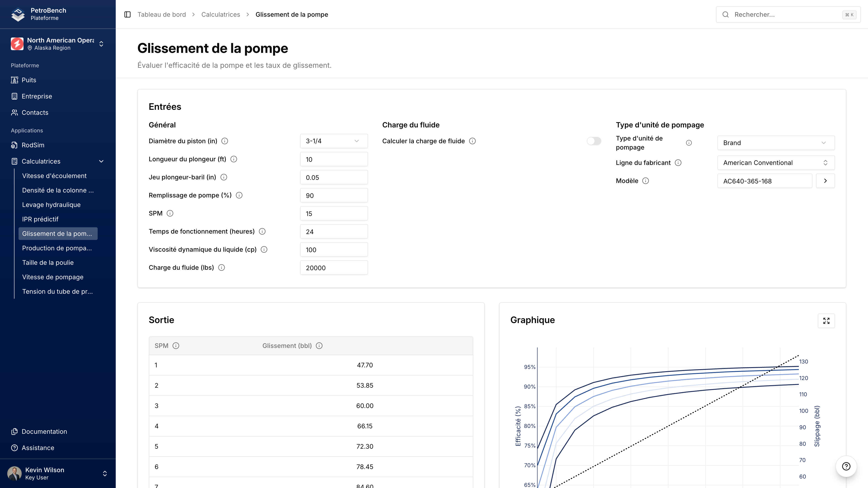Expand the Graphique panel to fullscreen
Viewport: 868px width, 488px height.
[826, 321]
